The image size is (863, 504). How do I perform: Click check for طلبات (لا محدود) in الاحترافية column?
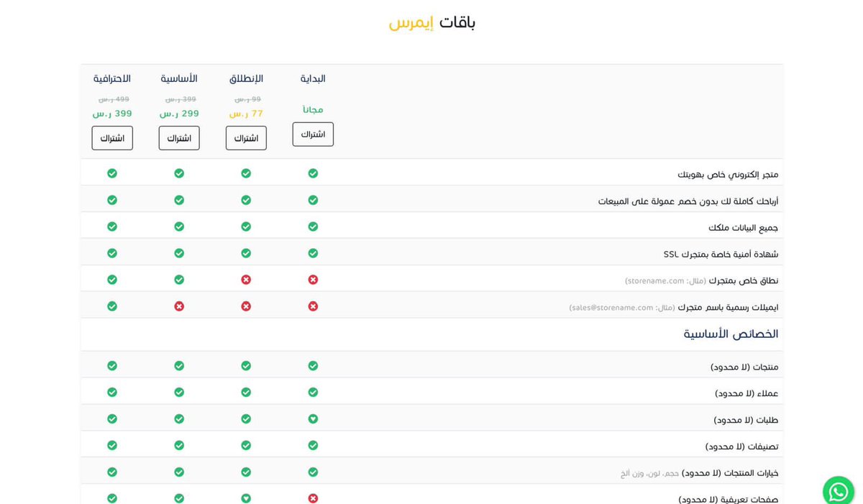[x=112, y=419]
